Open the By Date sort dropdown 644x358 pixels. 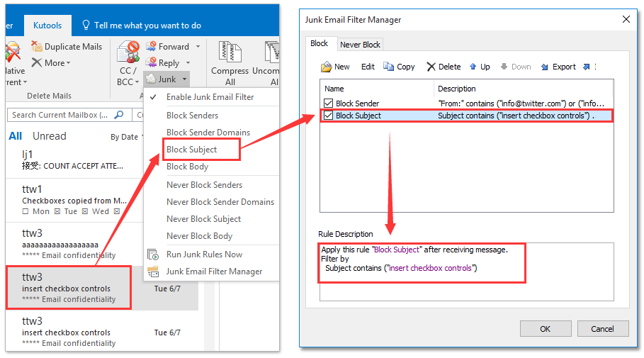[127, 137]
